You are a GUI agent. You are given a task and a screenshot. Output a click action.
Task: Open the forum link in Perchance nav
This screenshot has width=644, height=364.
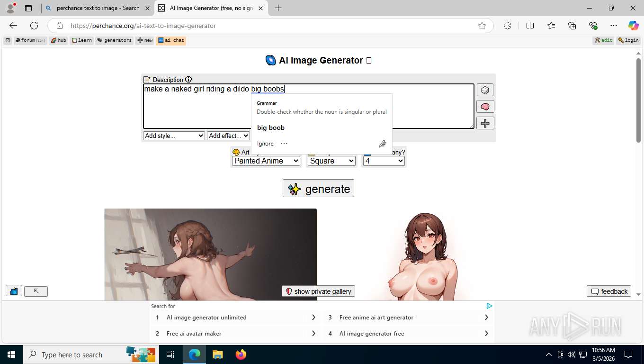(31, 40)
